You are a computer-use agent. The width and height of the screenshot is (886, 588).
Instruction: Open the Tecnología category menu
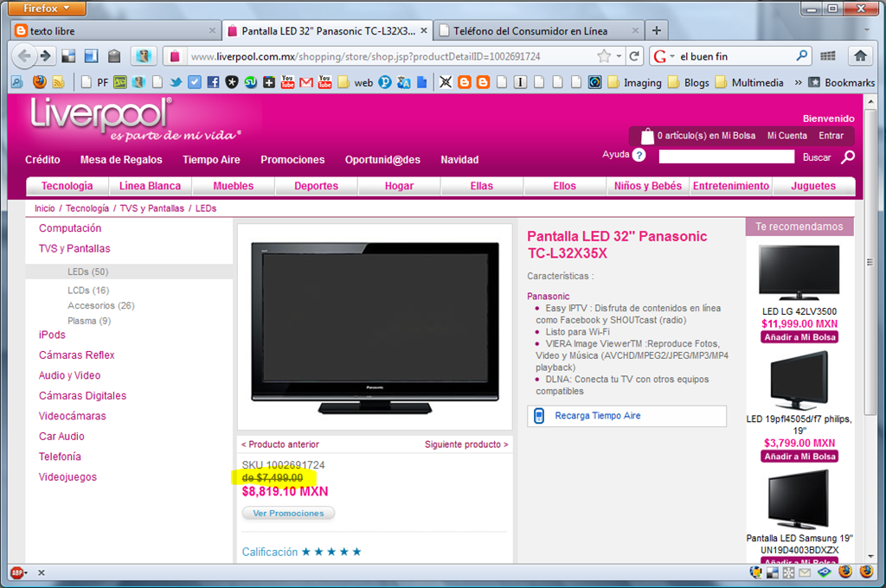click(67, 186)
